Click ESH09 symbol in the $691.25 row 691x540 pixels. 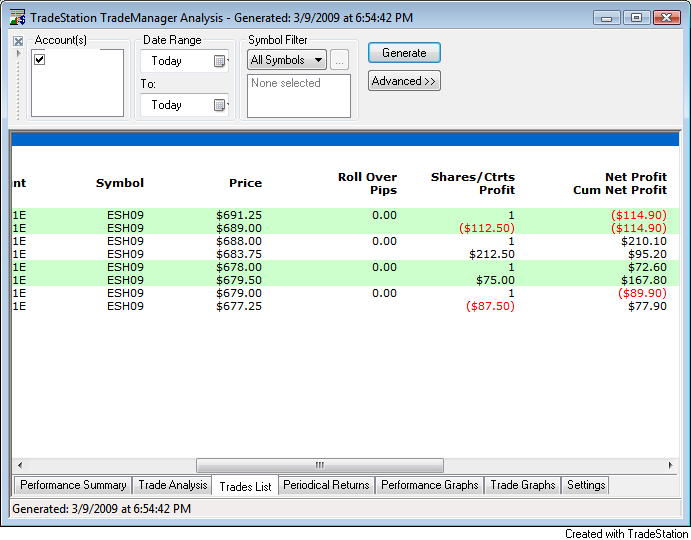click(x=125, y=215)
